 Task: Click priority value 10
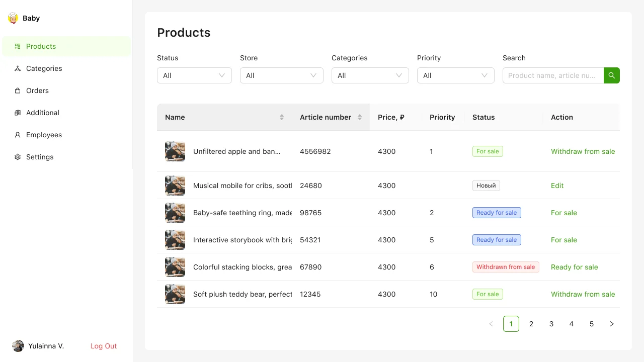(434, 294)
